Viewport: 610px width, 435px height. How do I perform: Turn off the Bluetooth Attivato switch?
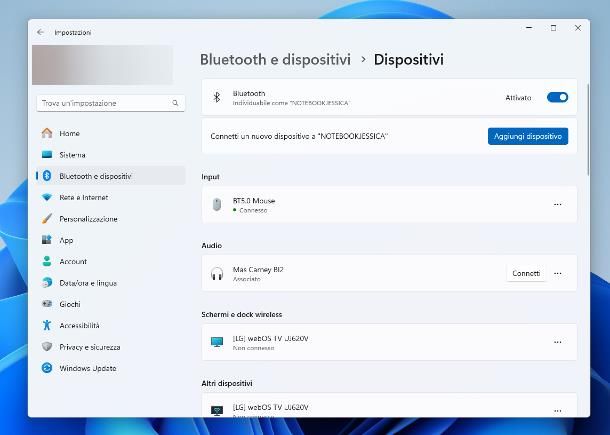tap(557, 97)
